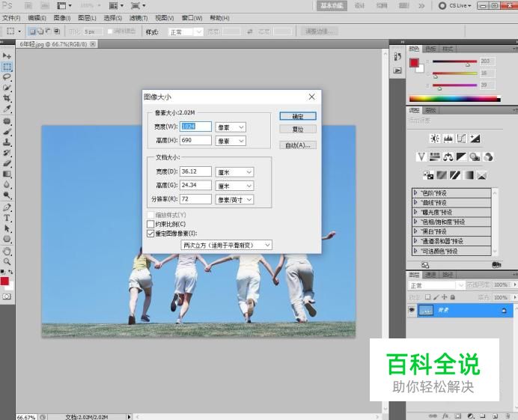
Task: Select the History Brush tool
Action: 7,153
